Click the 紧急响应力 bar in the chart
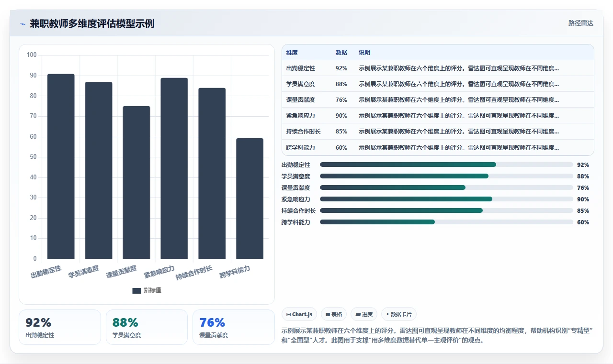This screenshot has height=364, width=613. 174,168
